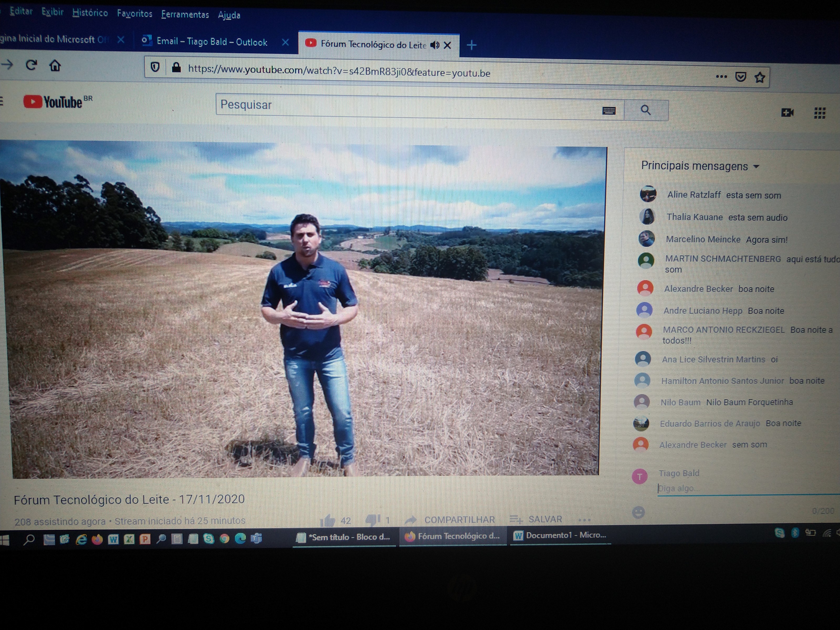840x630 pixels.
Task: Click the YouTube BR logo
Action: 58,102
